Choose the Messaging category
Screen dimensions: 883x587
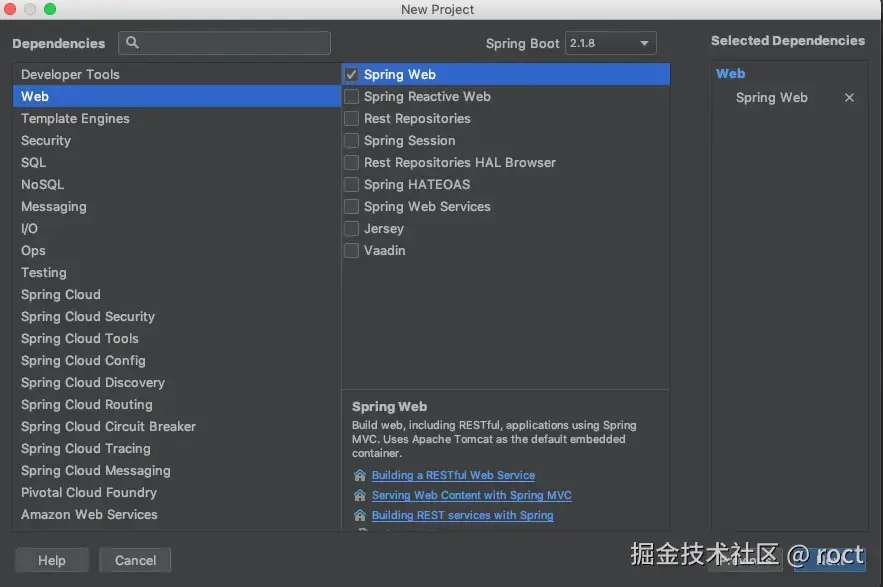click(x=177, y=206)
